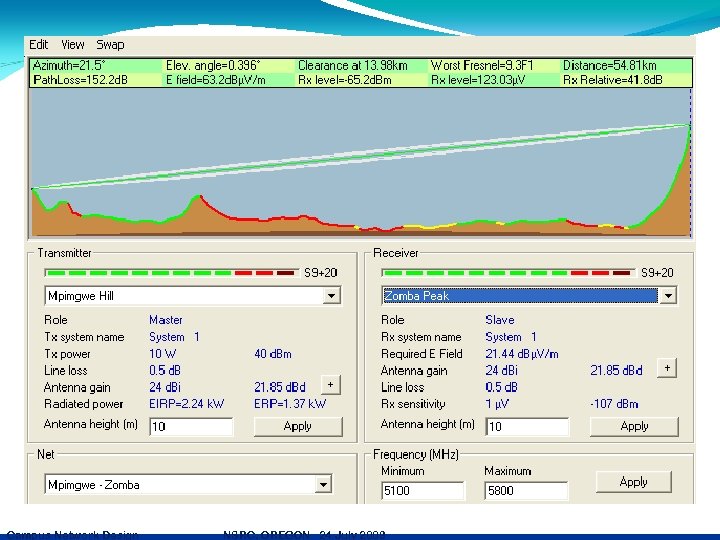This screenshot has height=540, width=720.
Task: Select the Zomba Peak receiver combo box
Action: (x=529, y=296)
